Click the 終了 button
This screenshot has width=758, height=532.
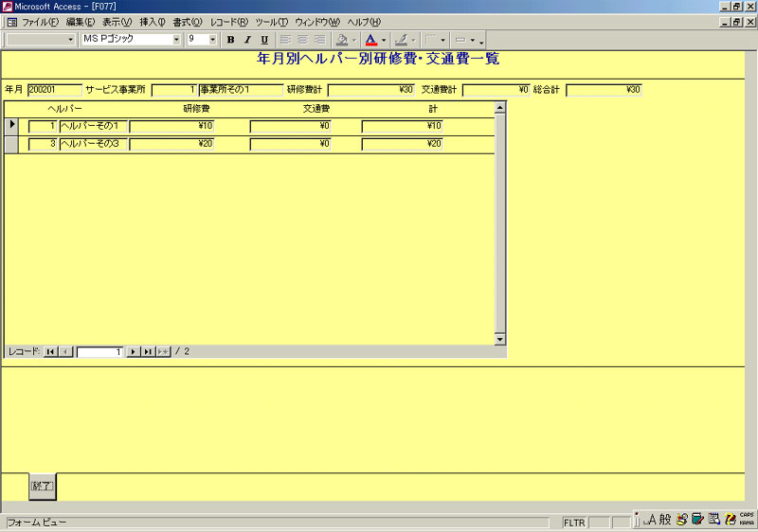pos(42,486)
